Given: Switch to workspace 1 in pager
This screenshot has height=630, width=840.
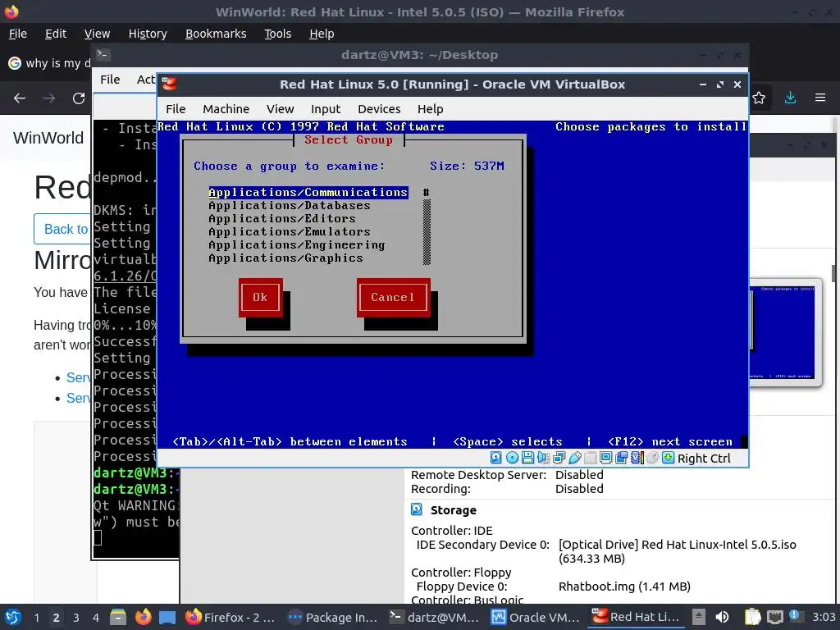Looking at the screenshot, I should 36,617.
